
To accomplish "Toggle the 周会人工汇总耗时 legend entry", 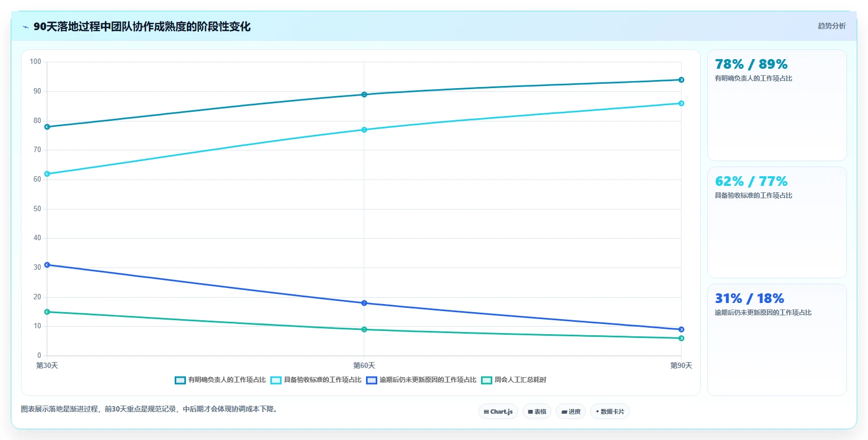I will pos(514,380).
